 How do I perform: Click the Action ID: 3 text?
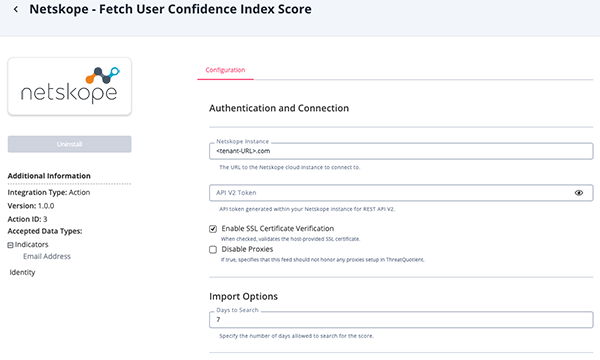click(28, 219)
